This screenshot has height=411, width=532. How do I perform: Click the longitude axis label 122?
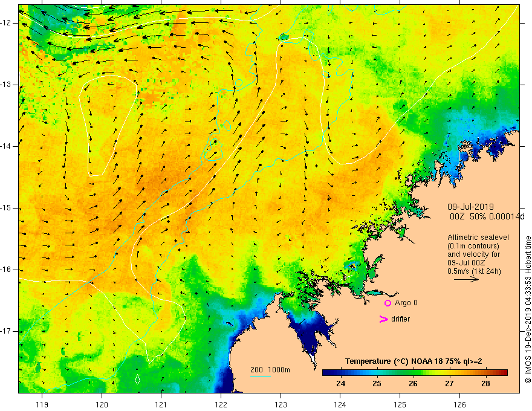point(221,404)
